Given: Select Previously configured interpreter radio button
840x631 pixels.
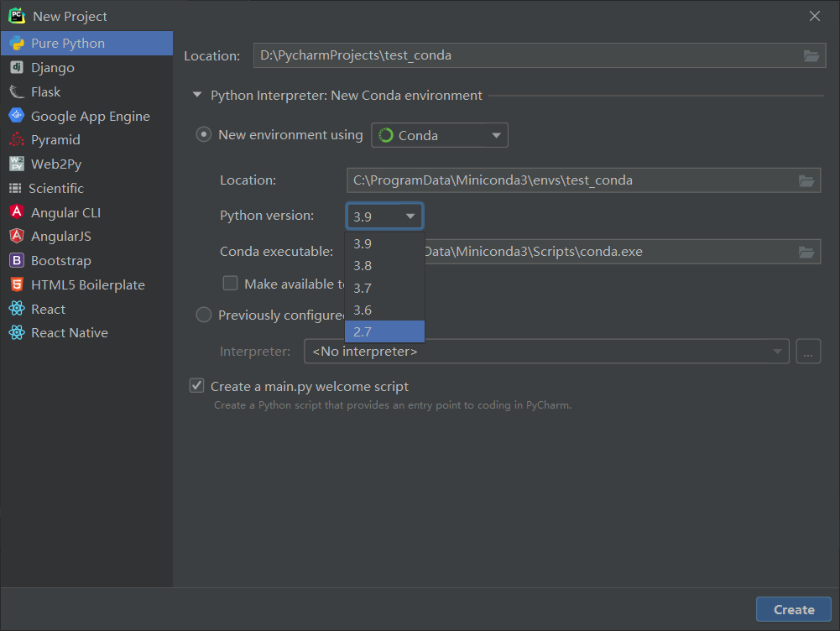Looking at the screenshot, I should (203, 315).
